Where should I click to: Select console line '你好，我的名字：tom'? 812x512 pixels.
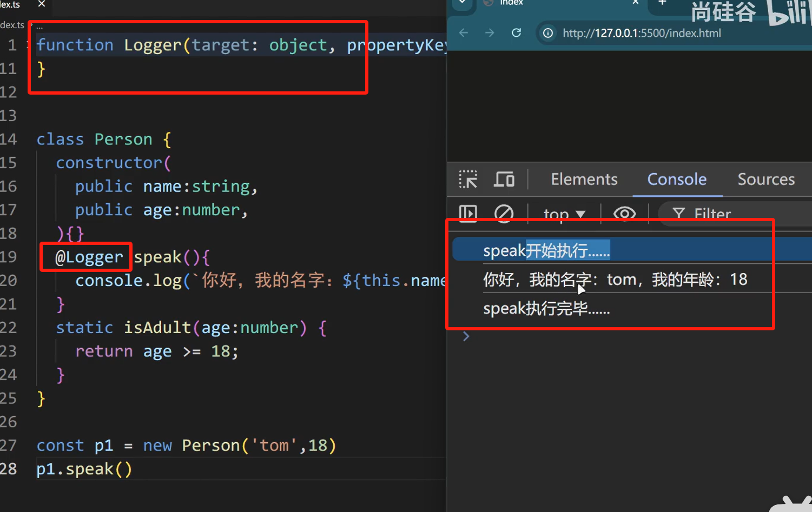tap(615, 279)
